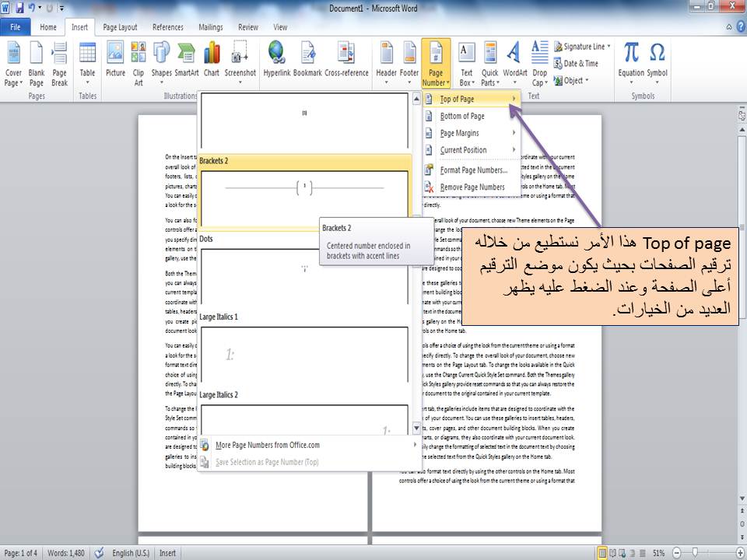Screen dimensions: 747x560
Task: Open word count from Words: 1,480
Action: pyautogui.click(x=65, y=553)
